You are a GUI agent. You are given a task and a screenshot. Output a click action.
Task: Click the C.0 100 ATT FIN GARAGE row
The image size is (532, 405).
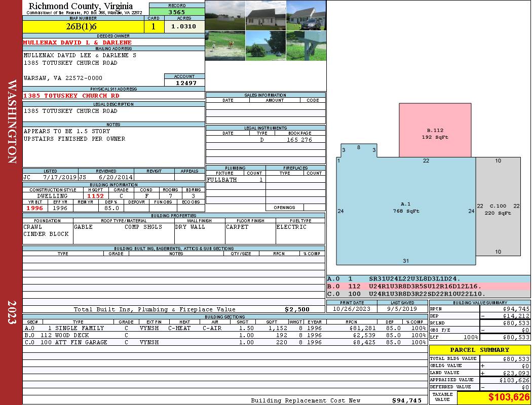(225, 342)
